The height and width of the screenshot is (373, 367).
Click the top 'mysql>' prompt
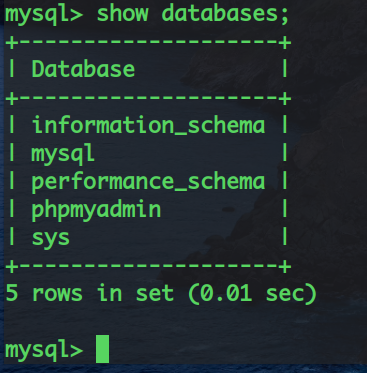point(44,15)
